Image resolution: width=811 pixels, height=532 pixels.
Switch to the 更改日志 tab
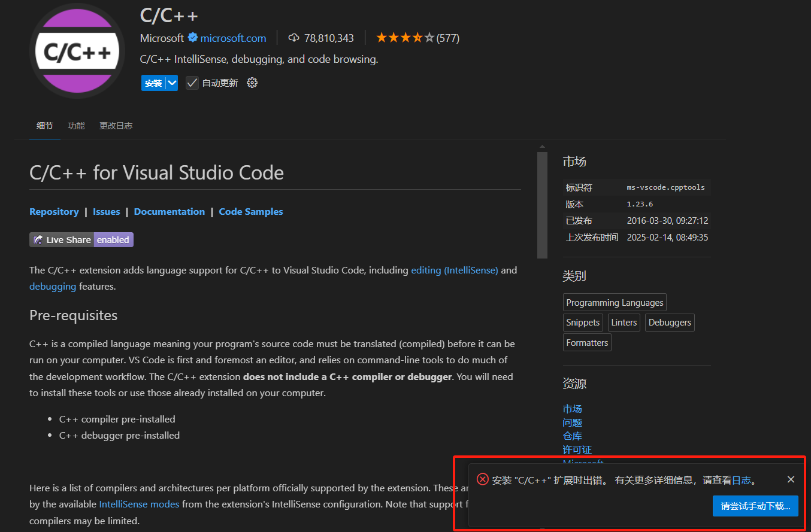(116, 126)
